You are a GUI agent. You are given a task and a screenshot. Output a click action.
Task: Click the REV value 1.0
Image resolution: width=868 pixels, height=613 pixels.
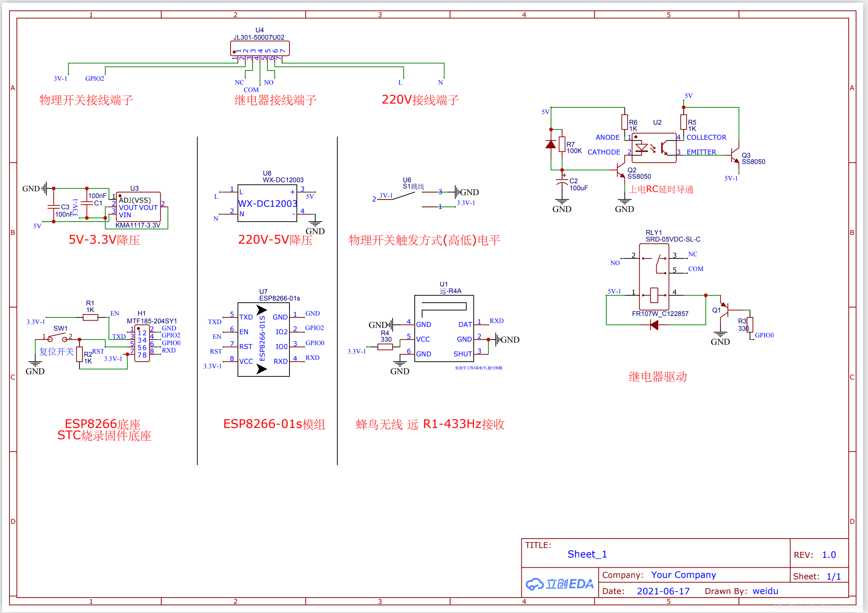click(829, 555)
